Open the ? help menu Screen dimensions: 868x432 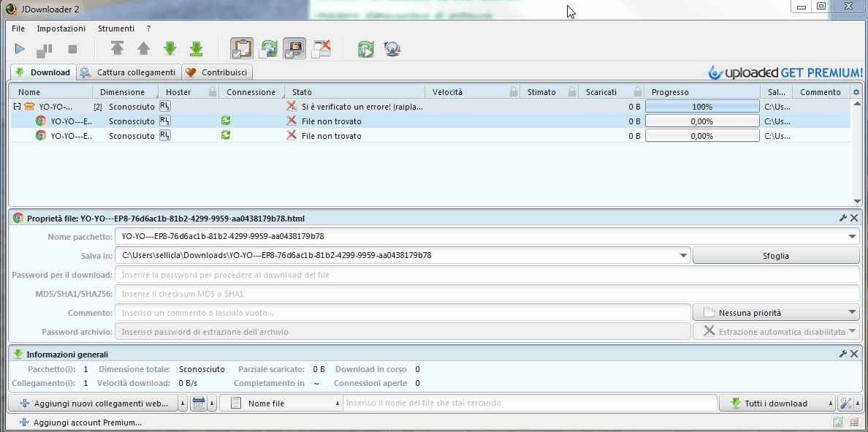coord(149,29)
